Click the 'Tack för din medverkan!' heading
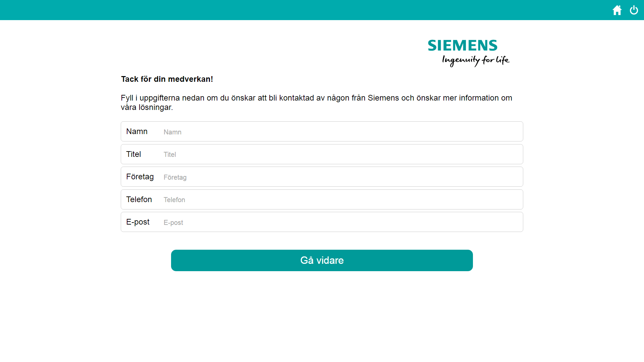644x362 pixels. (x=167, y=79)
